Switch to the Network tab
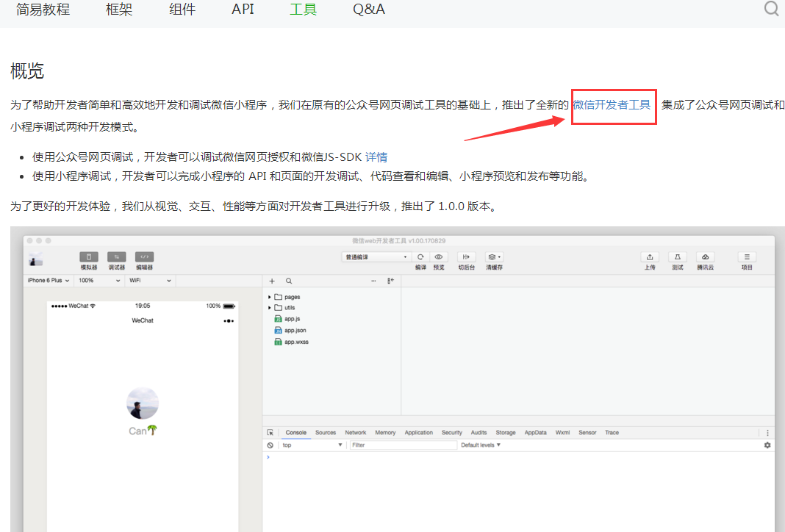The image size is (785, 532). pyautogui.click(x=356, y=432)
